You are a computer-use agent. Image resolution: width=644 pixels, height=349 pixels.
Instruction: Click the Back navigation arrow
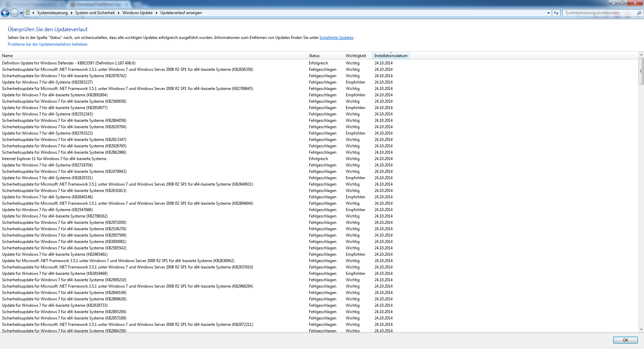tap(5, 13)
